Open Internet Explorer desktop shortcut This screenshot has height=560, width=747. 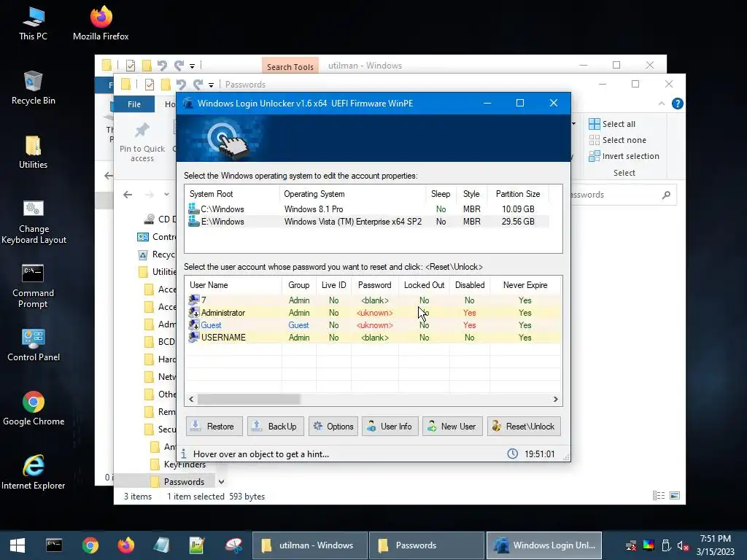(x=34, y=472)
